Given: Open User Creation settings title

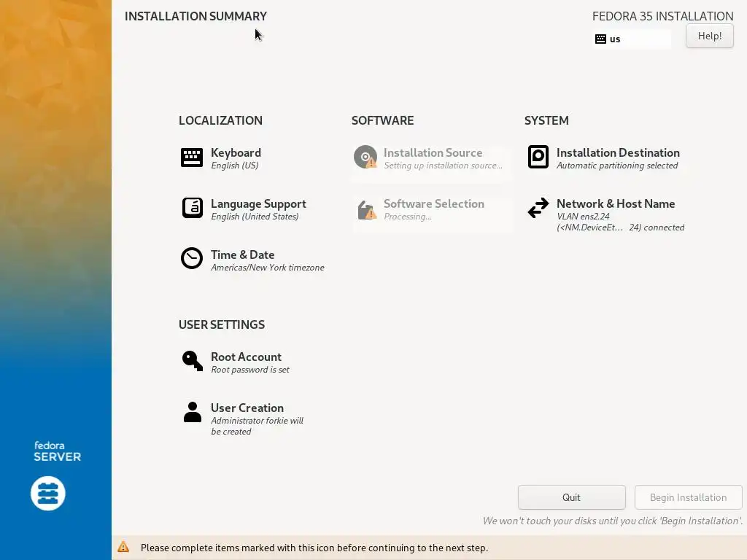Looking at the screenshot, I should click(x=247, y=408).
